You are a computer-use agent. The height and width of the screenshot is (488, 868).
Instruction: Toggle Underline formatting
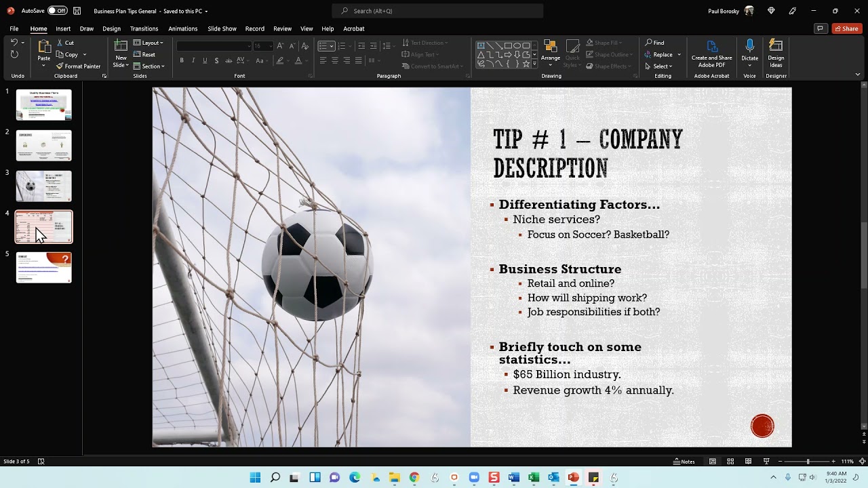coord(205,60)
